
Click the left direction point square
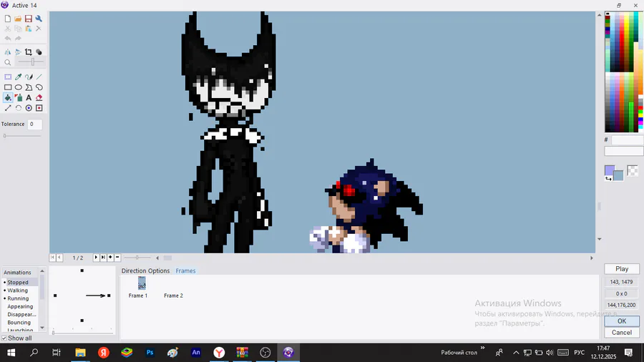(55, 295)
